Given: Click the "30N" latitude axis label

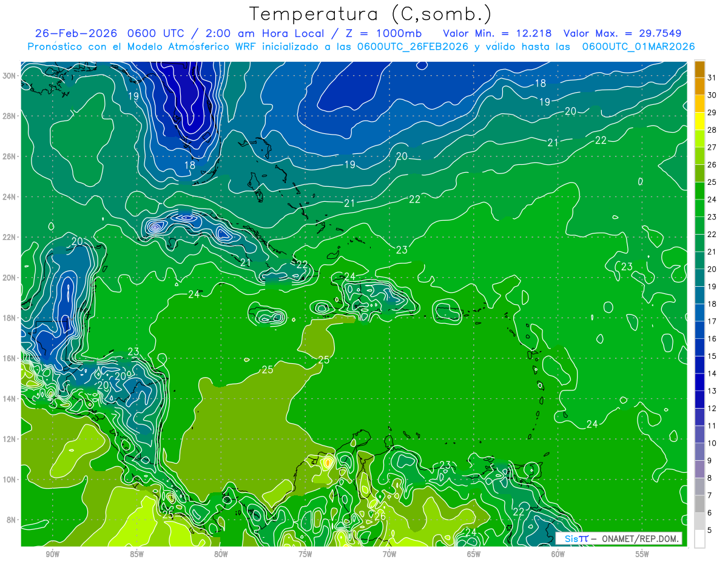Looking at the screenshot, I should [9, 76].
